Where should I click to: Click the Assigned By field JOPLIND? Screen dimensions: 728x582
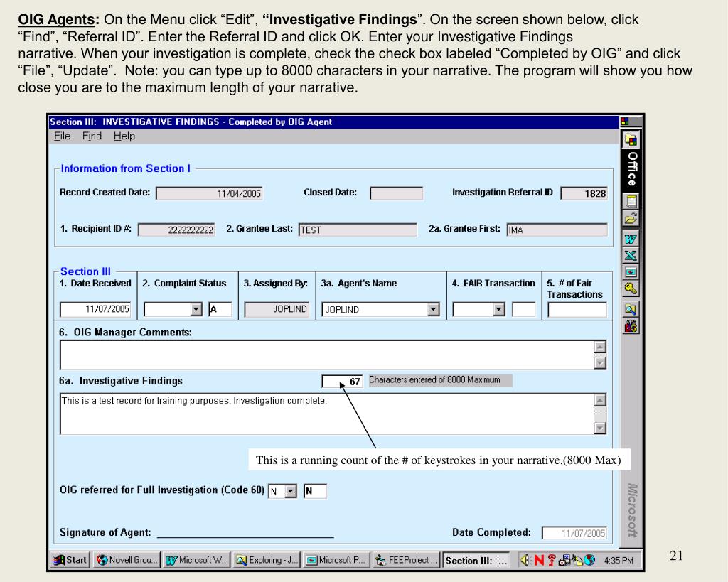point(277,309)
